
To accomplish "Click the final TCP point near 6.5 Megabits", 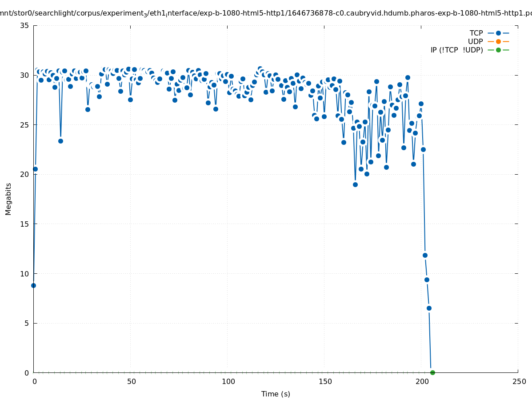I will [x=429, y=308].
